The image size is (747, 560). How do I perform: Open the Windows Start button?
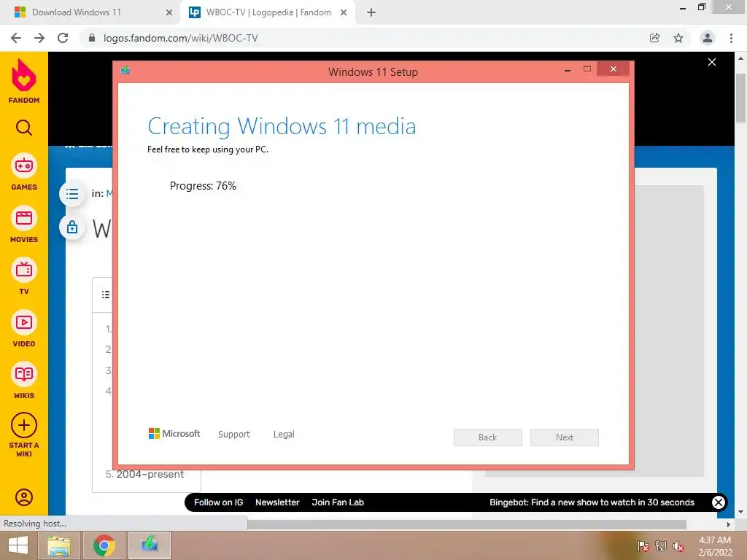tap(18, 545)
